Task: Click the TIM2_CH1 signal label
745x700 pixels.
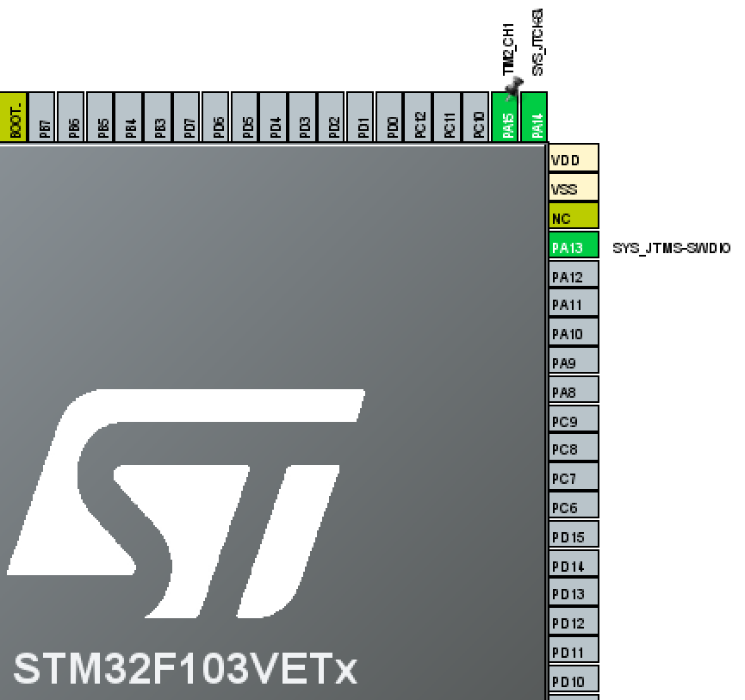Action: pos(508,49)
